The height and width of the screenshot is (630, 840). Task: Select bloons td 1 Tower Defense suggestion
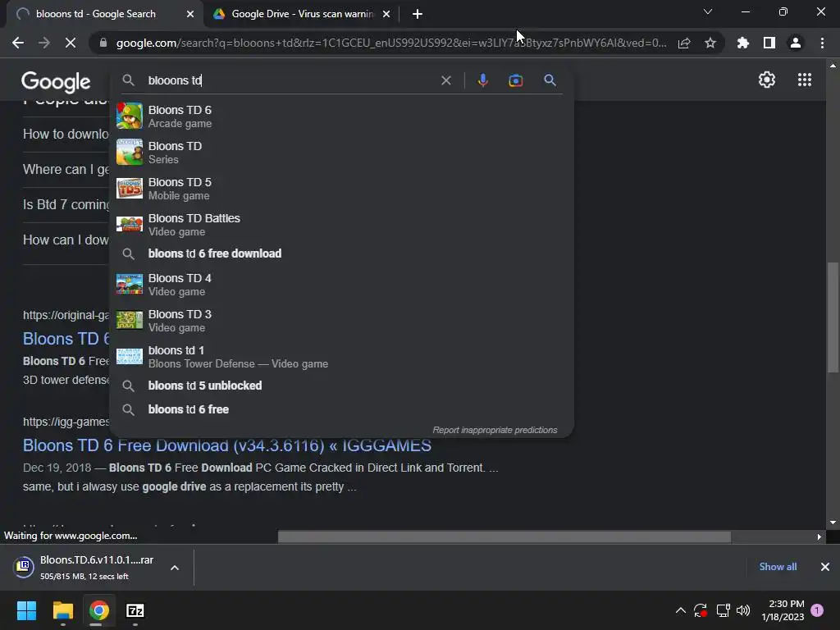tap(342, 357)
